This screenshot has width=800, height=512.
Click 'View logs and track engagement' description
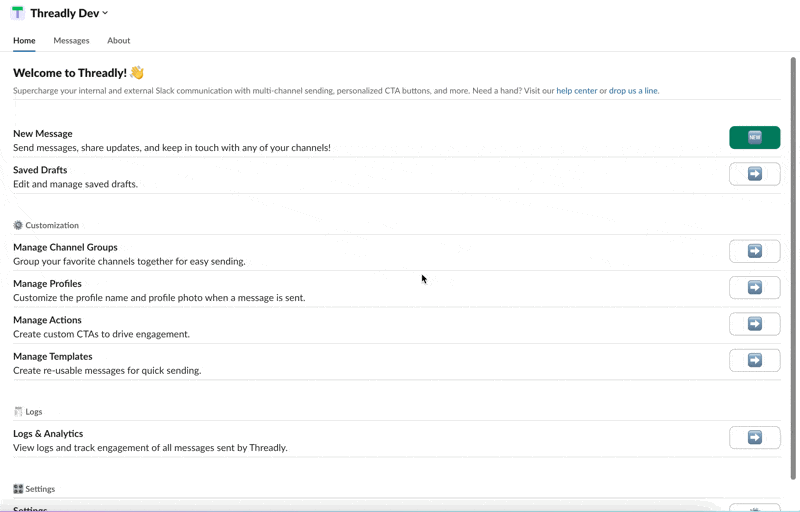point(151,448)
